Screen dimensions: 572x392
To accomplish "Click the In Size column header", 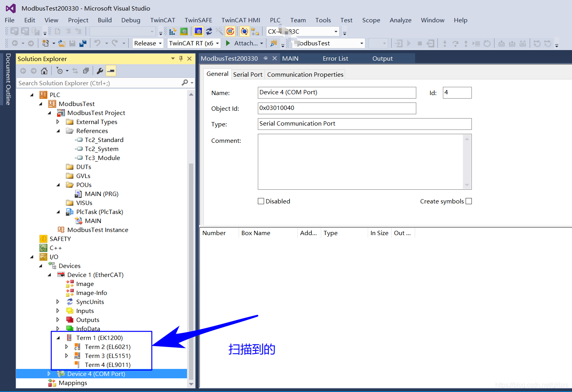I will pos(379,233).
